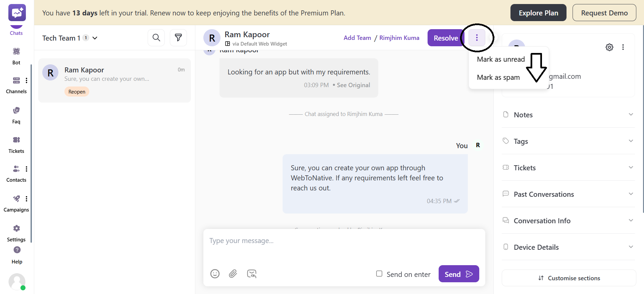Open the Chats section in sidebar

tap(16, 31)
